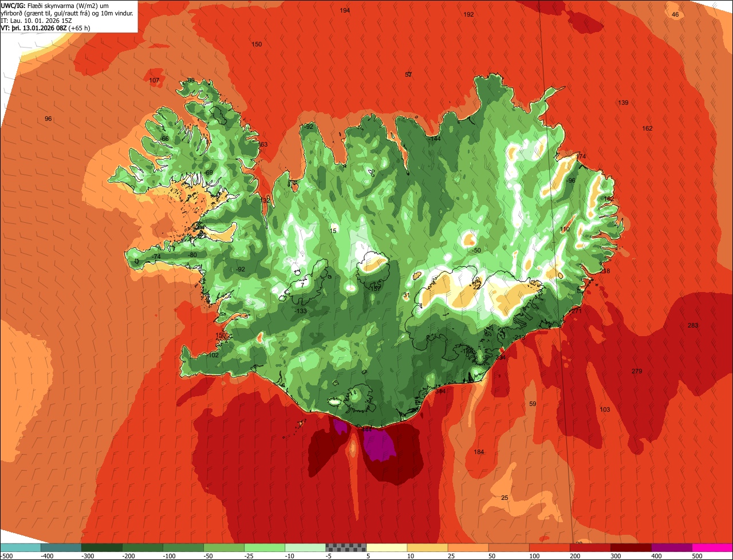Select the darkest green -300 to -200 swatch
733x560 pixels.
click(x=102, y=547)
